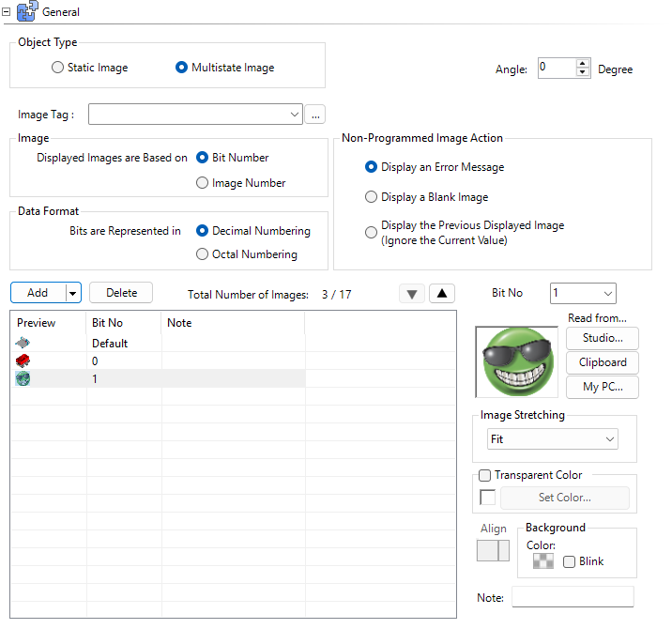Increase the Angle with up arrow
672x629 pixels.
pos(583,63)
